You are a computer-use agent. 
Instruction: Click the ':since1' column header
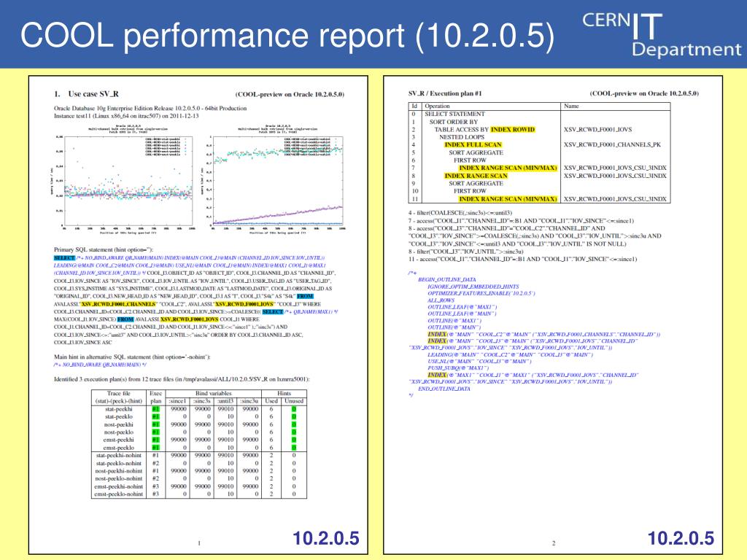click(178, 401)
